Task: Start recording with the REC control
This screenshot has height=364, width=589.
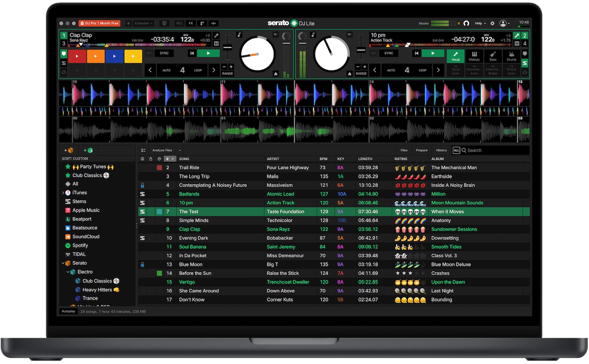Action: (179, 23)
